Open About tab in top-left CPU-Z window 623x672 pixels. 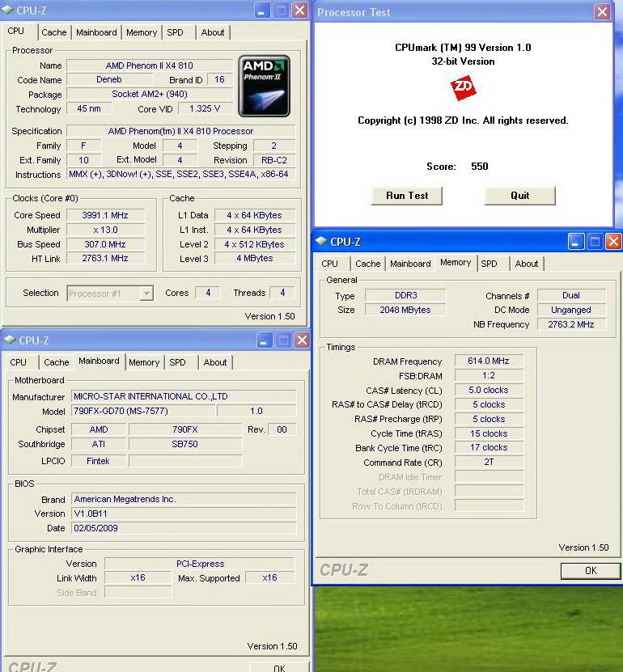pos(213,32)
